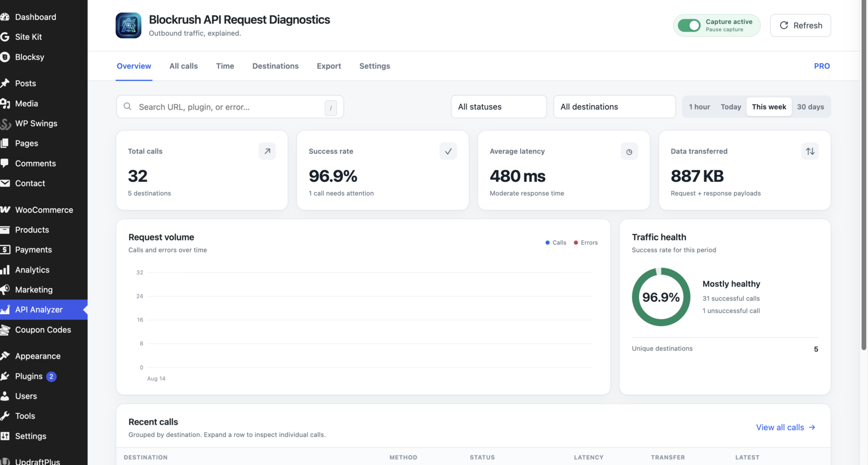Click the Status column header
The image size is (868, 465).
tap(482, 457)
